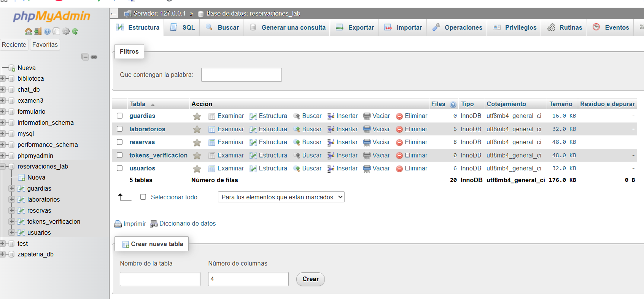Collapse the reservaciones_lab database node
Image resolution: width=644 pixels, height=299 pixels.
3,167
